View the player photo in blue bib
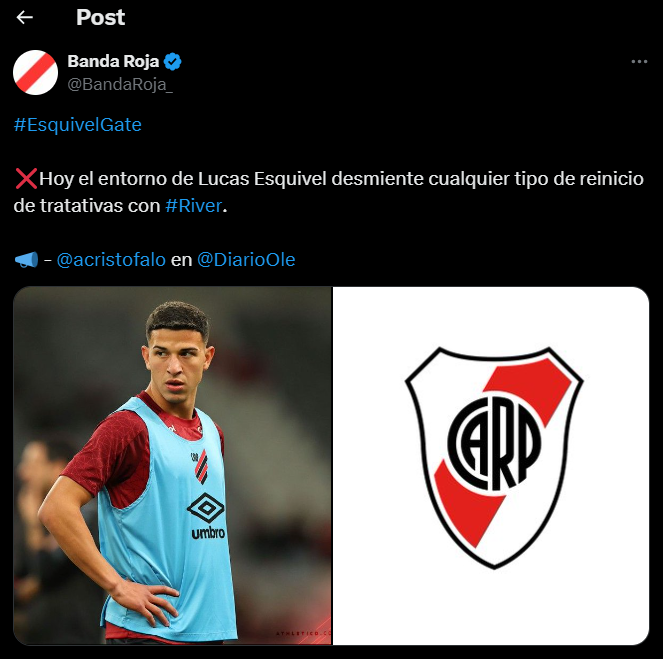663x659 pixels. click(x=173, y=466)
